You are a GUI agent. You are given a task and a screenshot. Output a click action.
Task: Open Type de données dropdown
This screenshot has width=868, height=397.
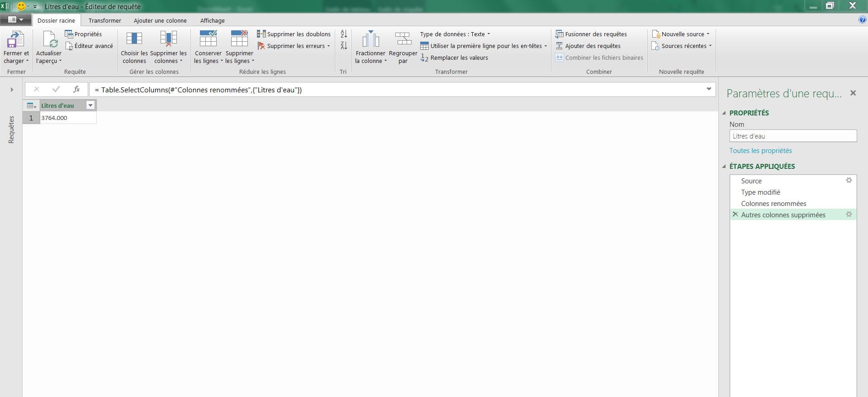click(455, 34)
